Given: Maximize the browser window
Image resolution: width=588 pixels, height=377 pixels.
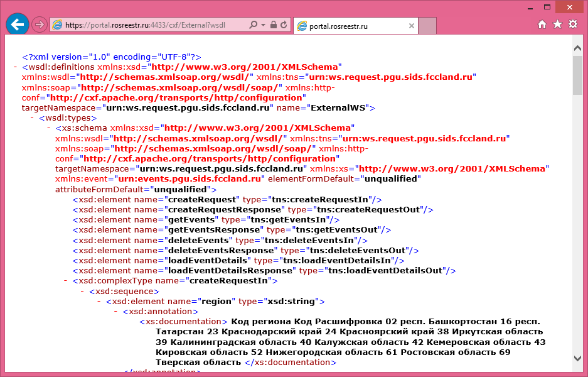Looking at the screenshot, I should click(x=547, y=7).
